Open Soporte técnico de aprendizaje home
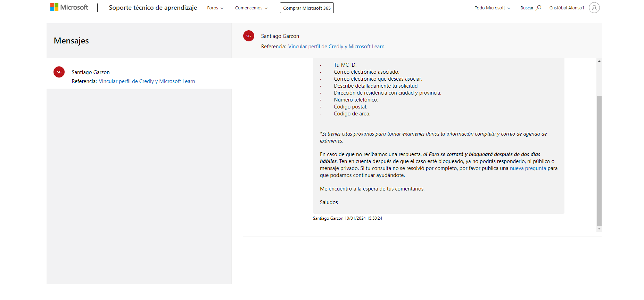The width and height of the screenshot is (644, 300). pos(153,8)
